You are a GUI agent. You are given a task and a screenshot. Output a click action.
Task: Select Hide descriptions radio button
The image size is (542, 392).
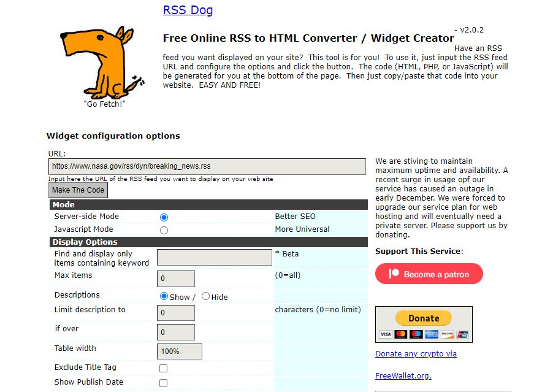pos(205,296)
